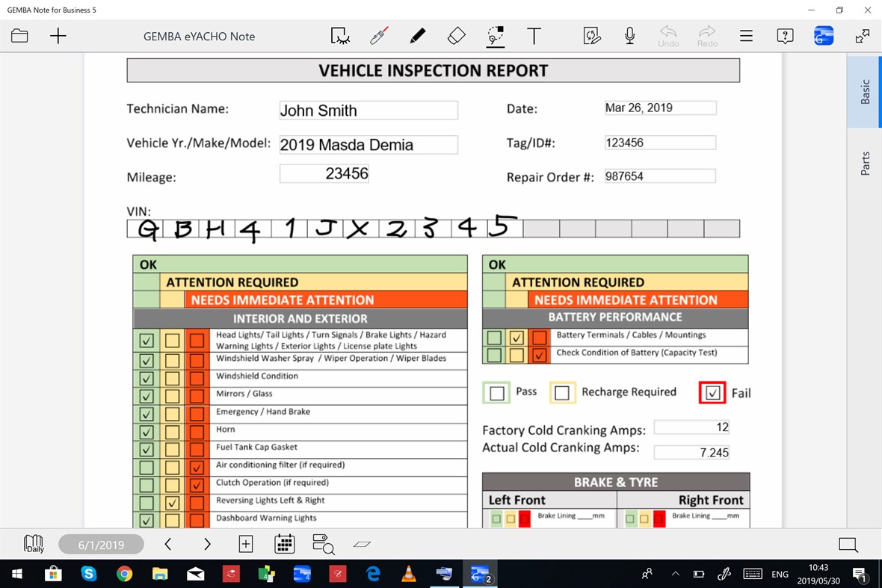Select the marker drawing tool
Viewport: 882px width, 588px height.
pos(418,35)
